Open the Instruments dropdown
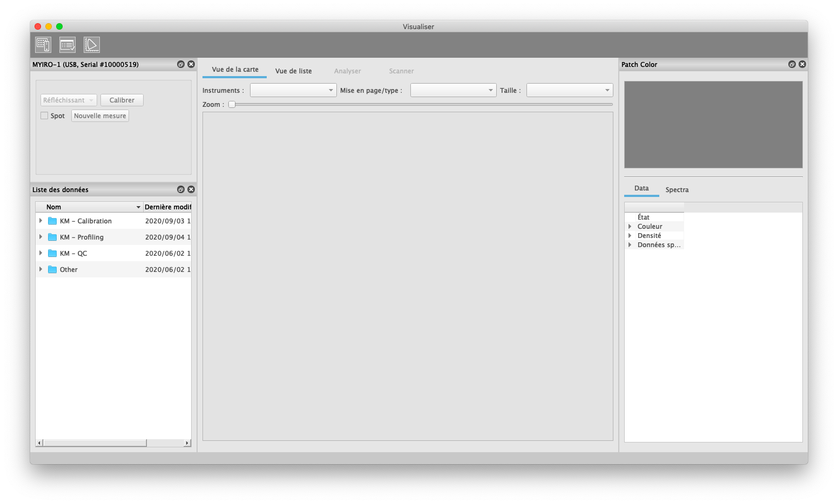Screen dimensions: 838x504 tap(293, 90)
